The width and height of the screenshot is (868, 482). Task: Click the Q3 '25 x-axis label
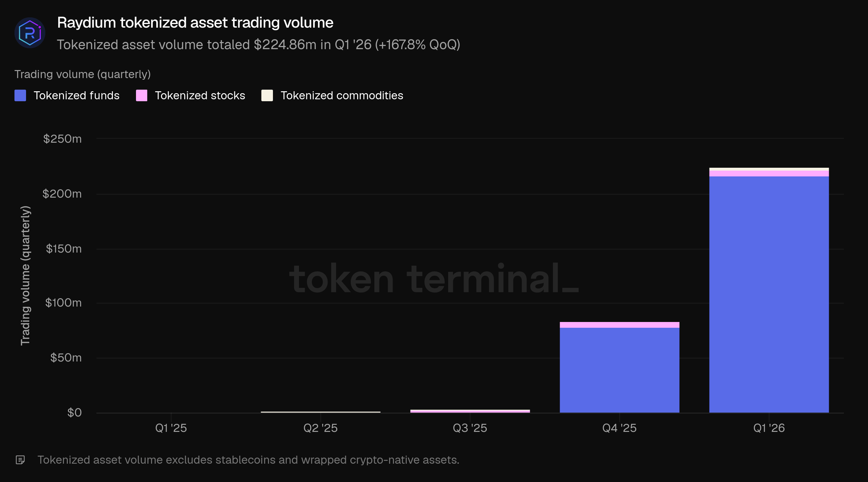470,428
